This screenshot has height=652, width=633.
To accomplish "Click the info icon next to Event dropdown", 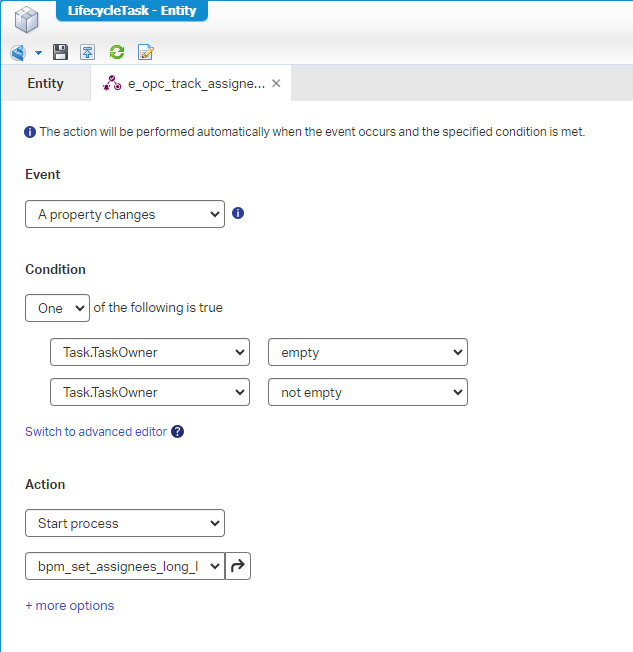I will click(238, 213).
